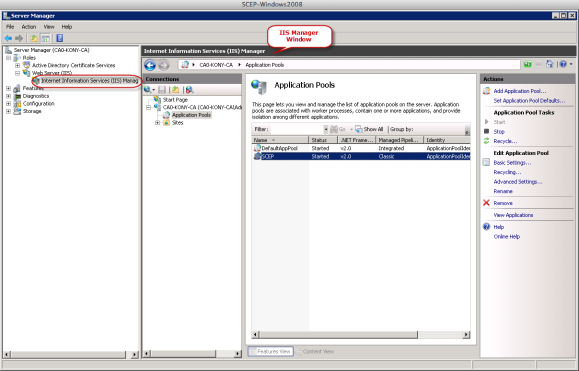This screenshot has width=579, height=371.
Task: Open the Help dropdown arrow beside address bar
Action: tap(571, 65)
